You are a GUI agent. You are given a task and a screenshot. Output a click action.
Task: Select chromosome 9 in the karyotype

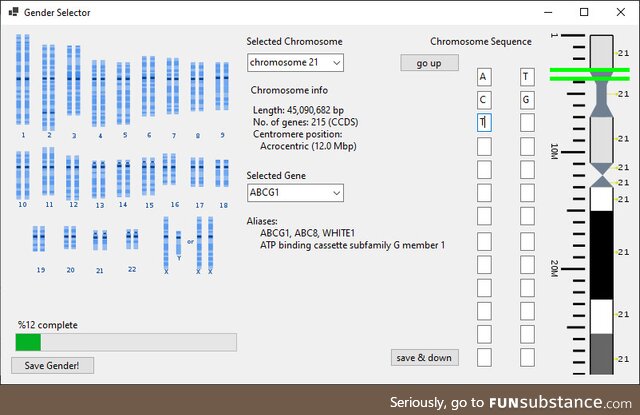221,85
